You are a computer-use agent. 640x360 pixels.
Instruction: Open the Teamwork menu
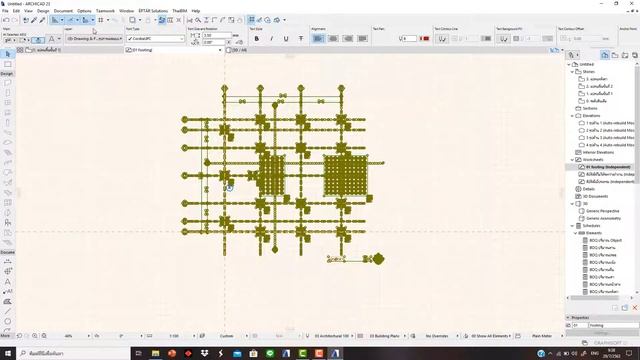tap(105, 11)
